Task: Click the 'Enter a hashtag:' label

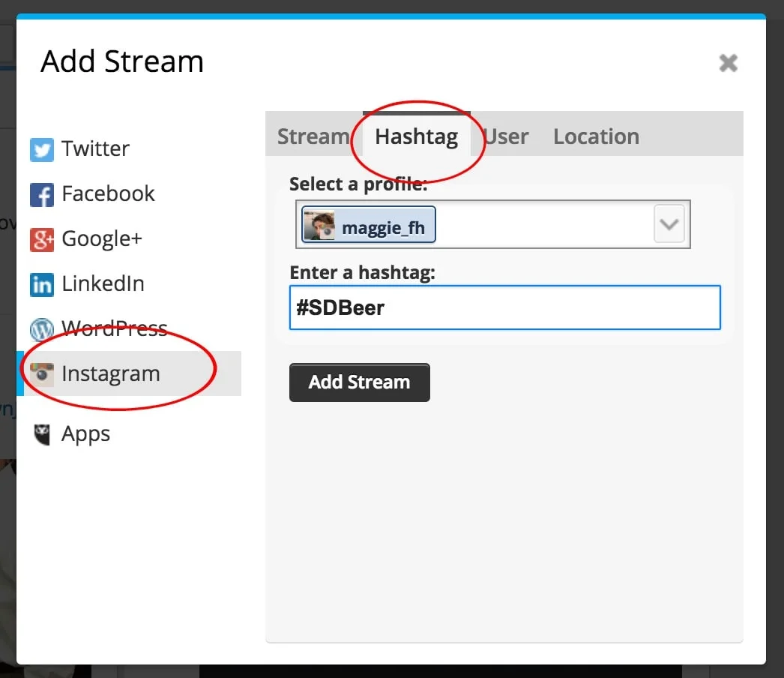Action: tap(363, 273)
